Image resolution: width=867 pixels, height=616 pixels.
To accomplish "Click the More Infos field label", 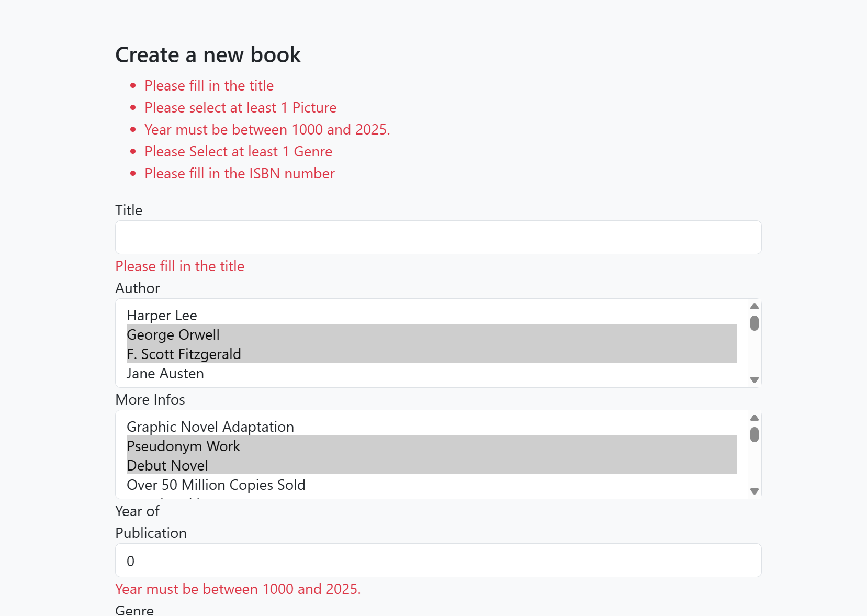I will coord(150,399).
